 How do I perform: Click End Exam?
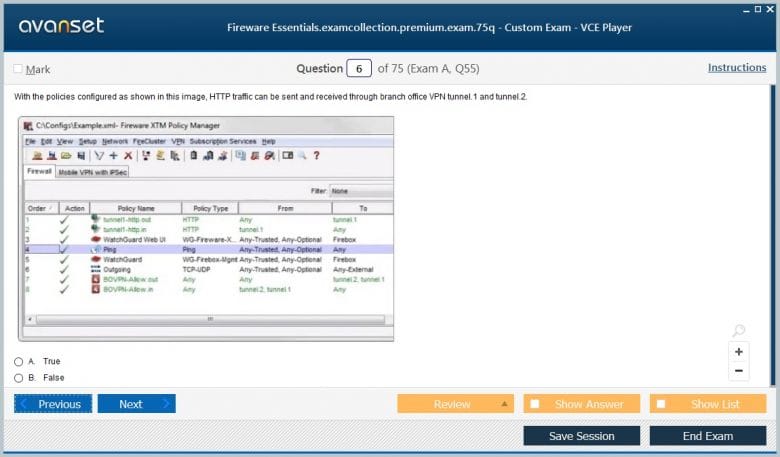tap(708, 436)
